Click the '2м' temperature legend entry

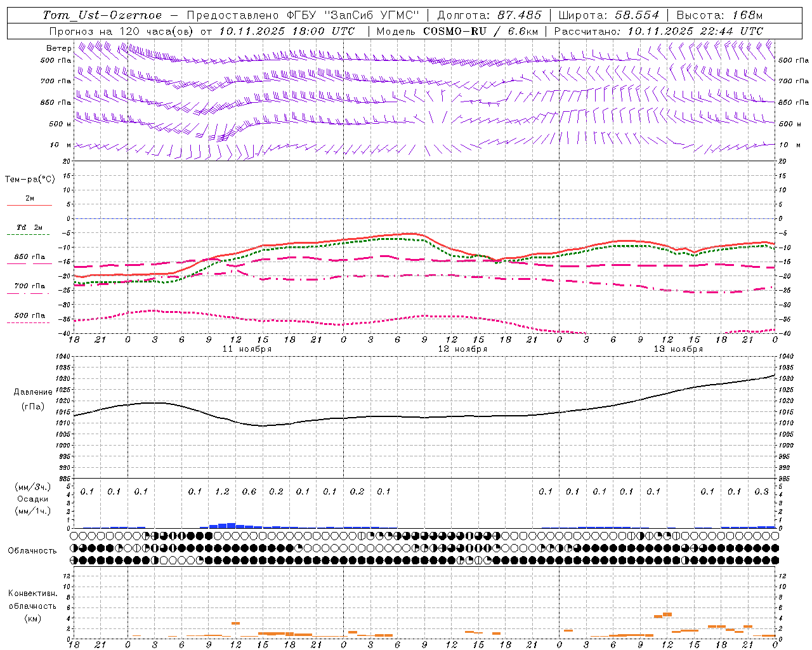(30, 198)
